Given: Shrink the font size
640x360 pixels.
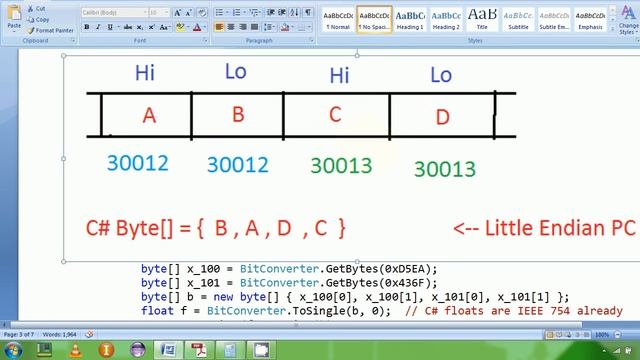Looking at the screenshot, I should [x=189, y=13].
